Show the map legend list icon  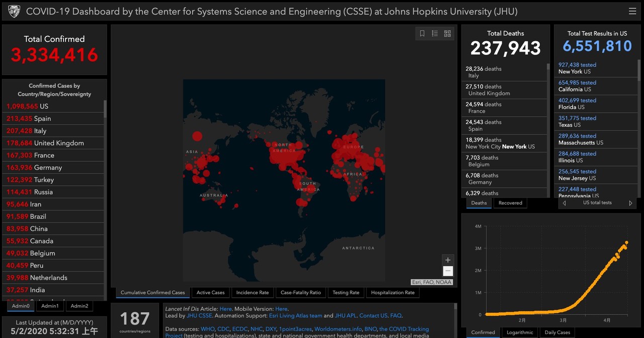click(x=435, y=34)
